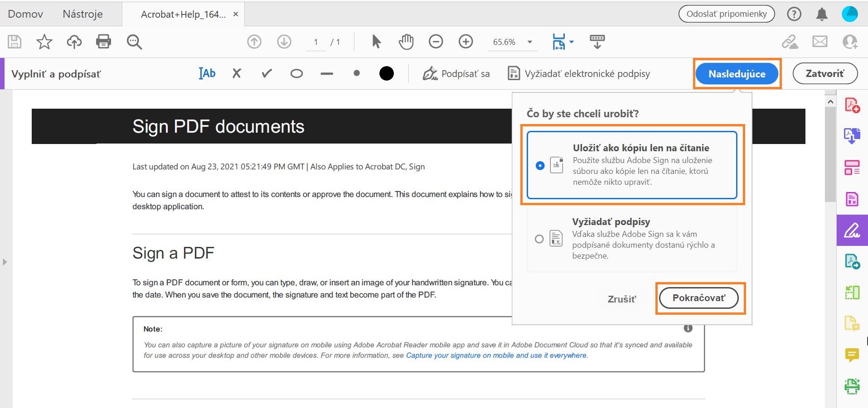Open Fill & Sign pen tool in sidebar
The height and width of the screenshot is (408, 868).
tap(852, 230)
